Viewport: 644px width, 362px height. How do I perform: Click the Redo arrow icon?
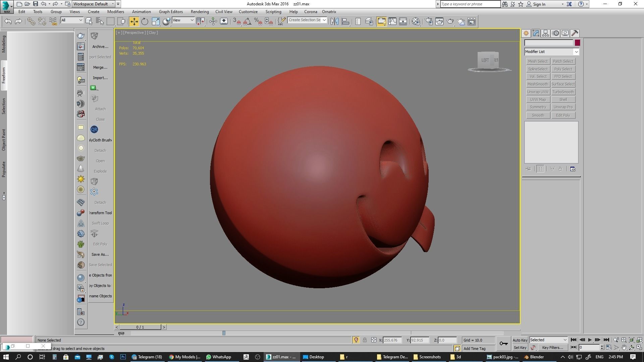click(x=18, y=21)
